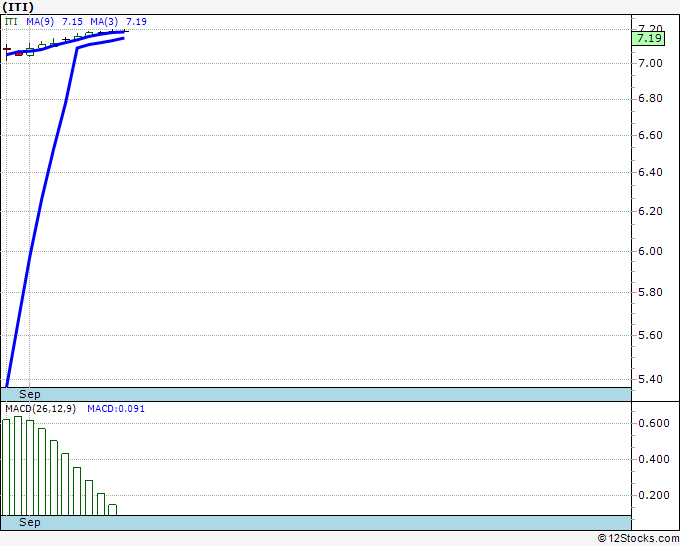Click the 6.00 price axis label
This screenshot has width=680, height=546.
click(x=651, y=252)
